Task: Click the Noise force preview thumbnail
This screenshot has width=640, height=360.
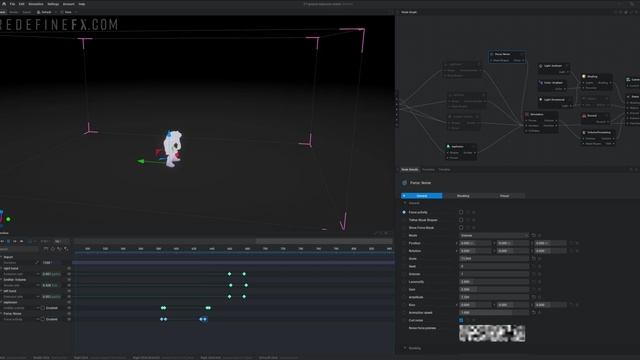Action: point(492,333)
